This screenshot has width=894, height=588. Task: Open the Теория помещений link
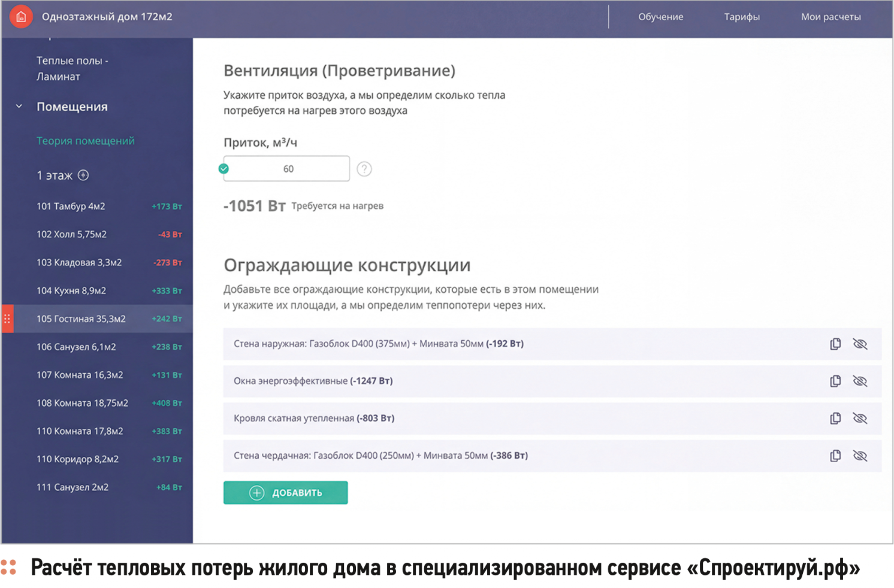point(85,141)
